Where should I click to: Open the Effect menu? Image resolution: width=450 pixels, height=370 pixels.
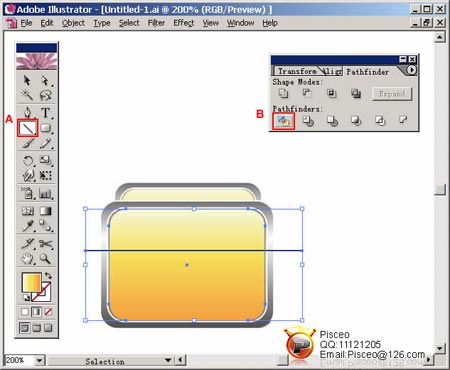(183, 23)
